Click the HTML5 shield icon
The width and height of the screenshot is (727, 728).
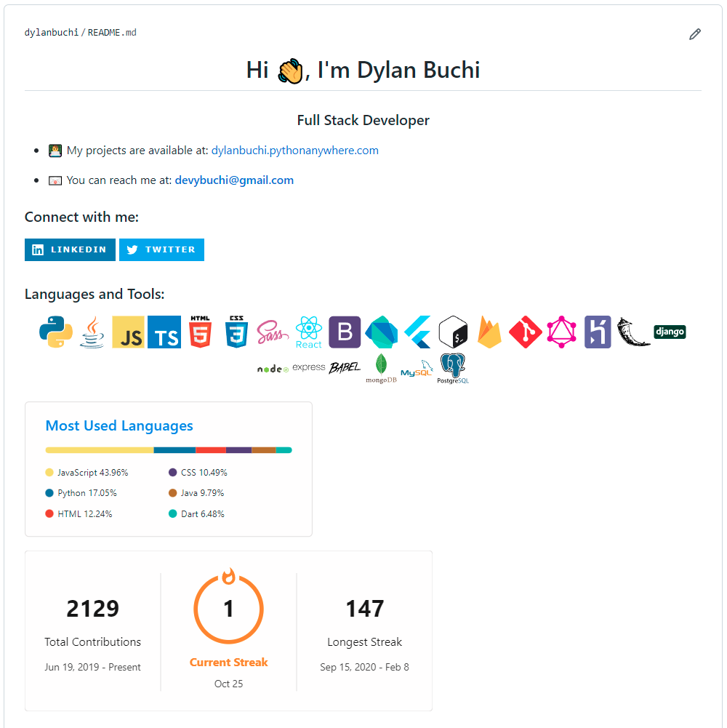(200, 332)
